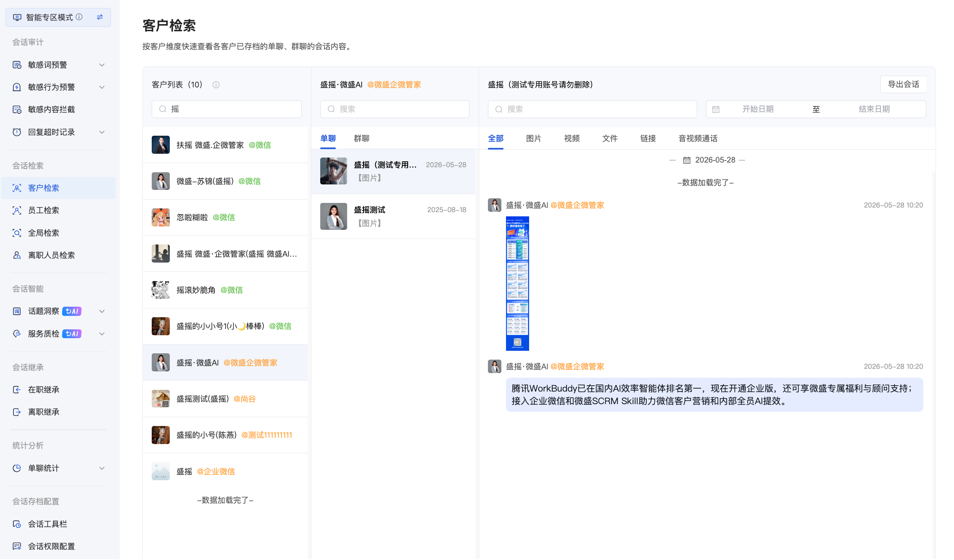Focus the message content 搜索 box
The image size is (954, 560).
coord(592,109)
